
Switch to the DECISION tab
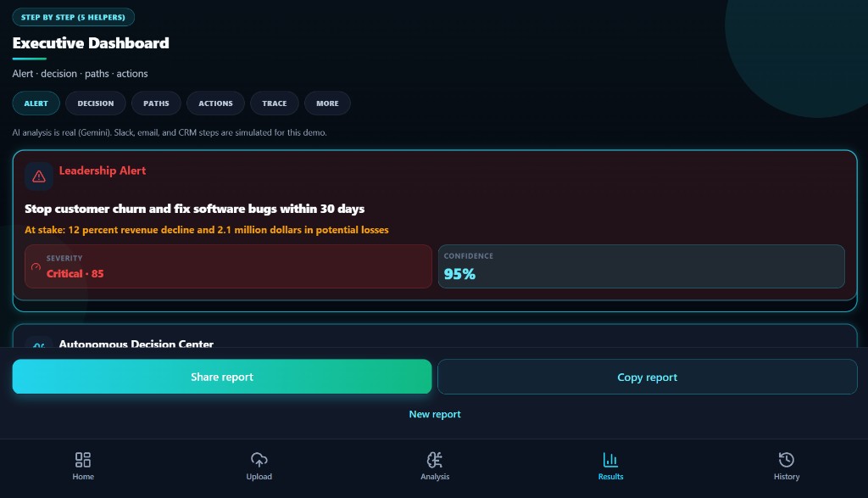pyautogui.click(x=96, y=104)
